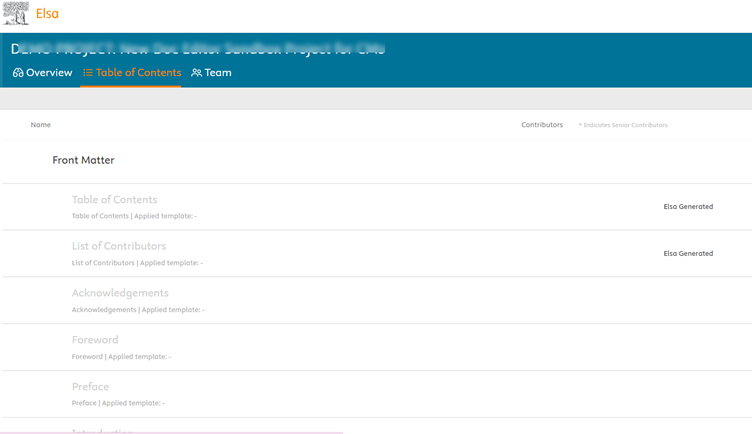Click the Name column header
Image resolution: width=752 pixels, height=434 pixels.
[41, 125]
